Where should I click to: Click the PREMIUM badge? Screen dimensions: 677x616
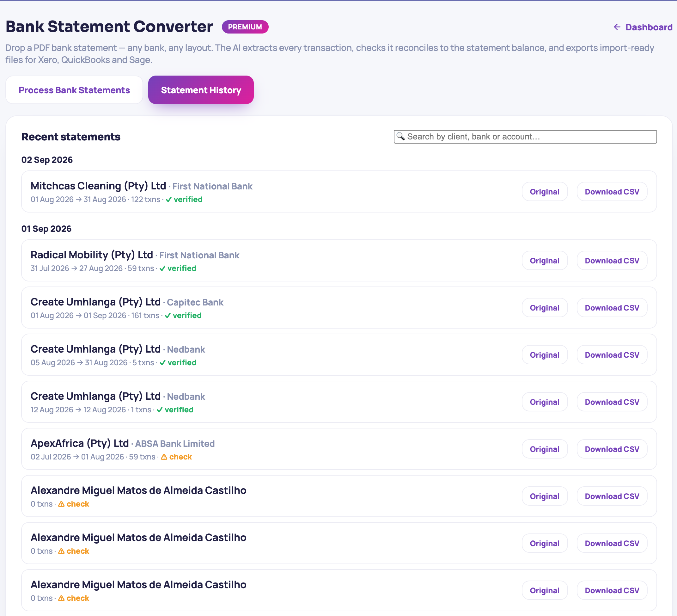pos(245,27)
